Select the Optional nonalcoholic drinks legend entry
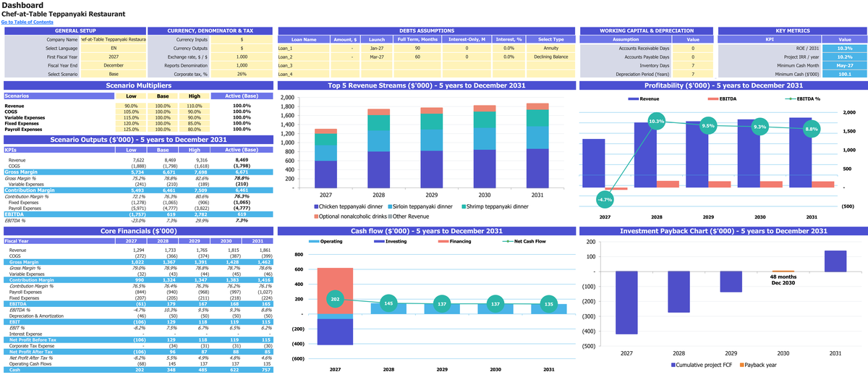The width and height of the screenshot is (868, 375). (x=350, y=216)
